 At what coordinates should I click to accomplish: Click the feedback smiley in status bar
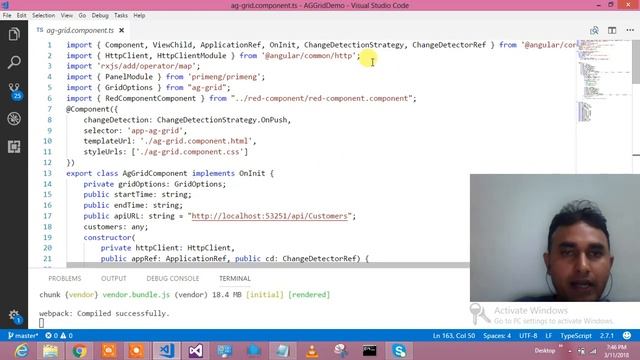(627, 336)
